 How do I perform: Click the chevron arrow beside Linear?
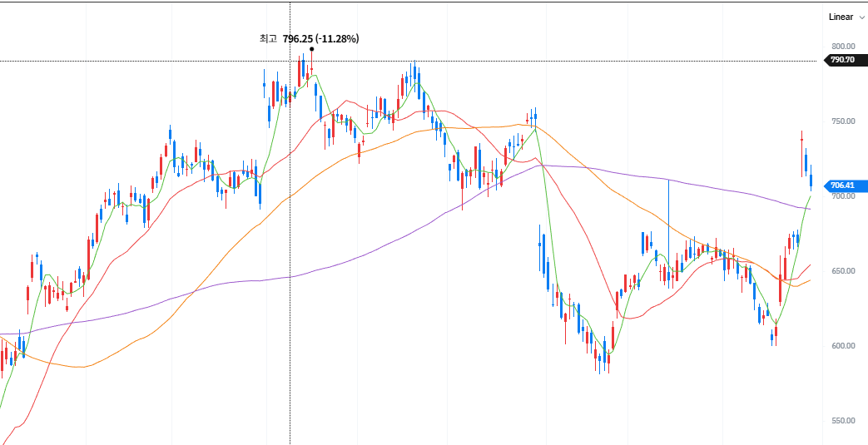pyautogui.click(x=861, y=17)
